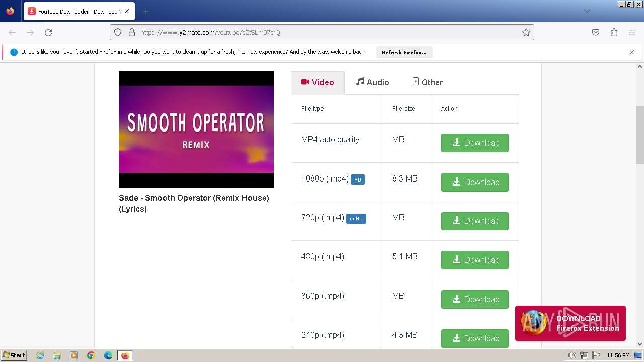The width and height of the screenshot is (644, 362).
Task: Click the 11:56 PM system clock
Action: [618, 355]
